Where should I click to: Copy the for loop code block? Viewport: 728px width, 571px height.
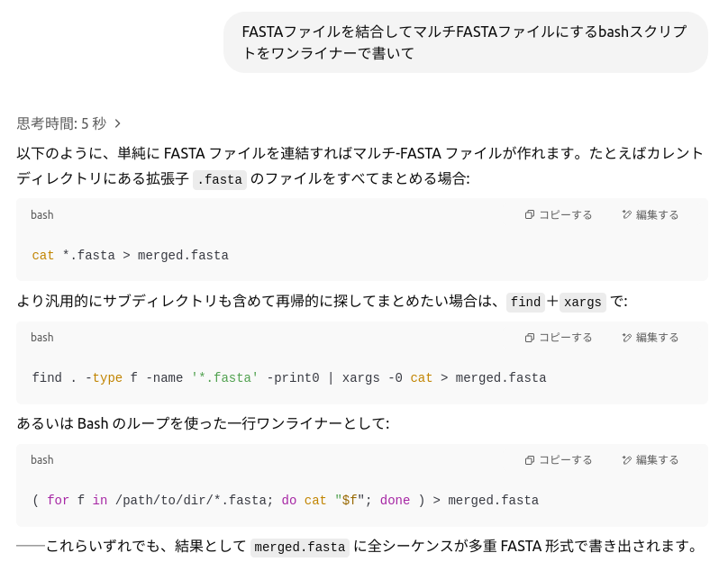pyautogui.click(x=559, y=460)
